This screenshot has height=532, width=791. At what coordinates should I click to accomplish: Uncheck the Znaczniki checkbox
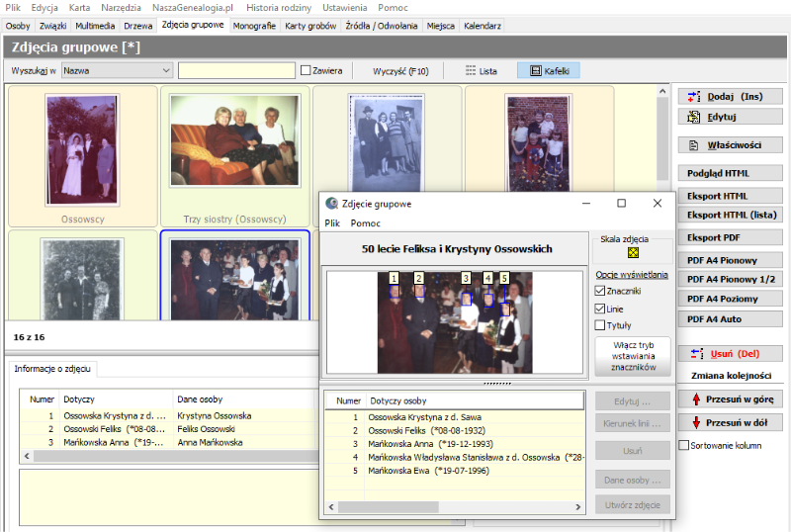(x=600, y=291)
